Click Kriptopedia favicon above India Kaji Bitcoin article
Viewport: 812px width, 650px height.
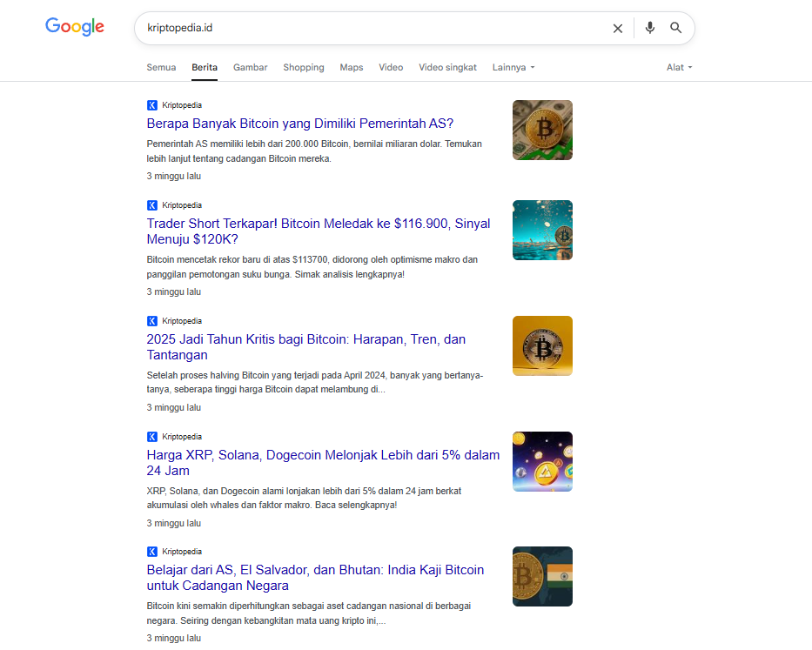[x=152, y=552]
